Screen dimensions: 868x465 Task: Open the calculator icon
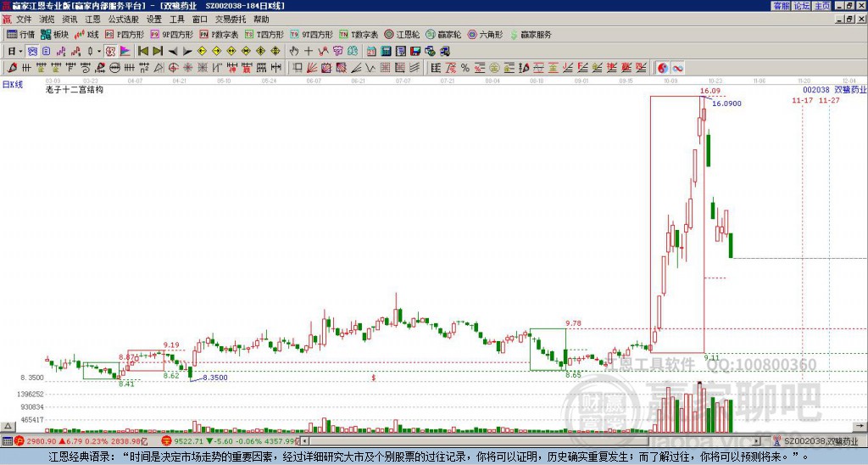click(386, 52)
